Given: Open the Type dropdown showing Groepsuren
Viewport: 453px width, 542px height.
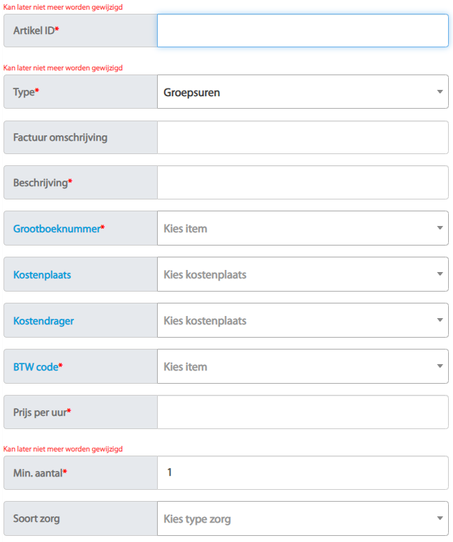Looking at the screenshot, I should (x=303, y=92).
